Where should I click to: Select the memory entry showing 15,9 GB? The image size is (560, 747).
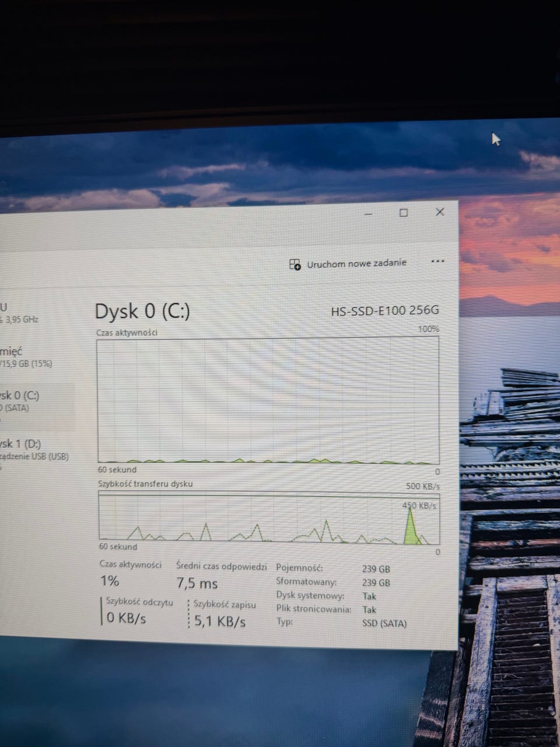point(26,357)
